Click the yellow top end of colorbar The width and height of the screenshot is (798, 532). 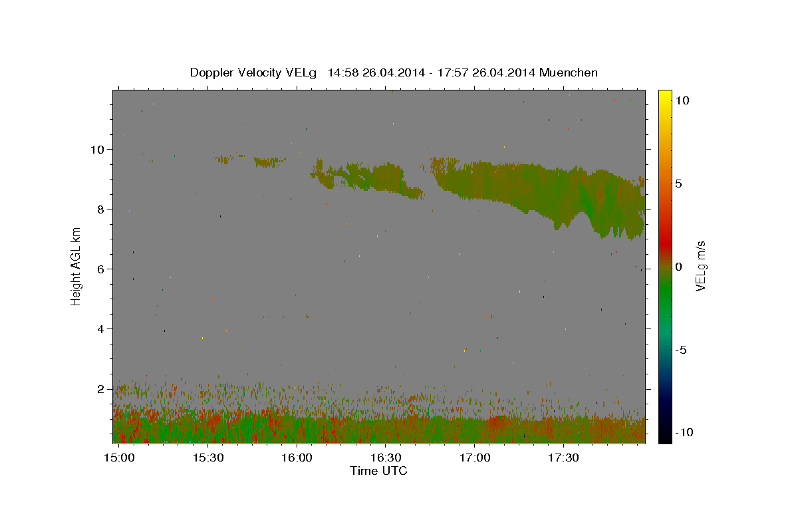tap(665, 96)
